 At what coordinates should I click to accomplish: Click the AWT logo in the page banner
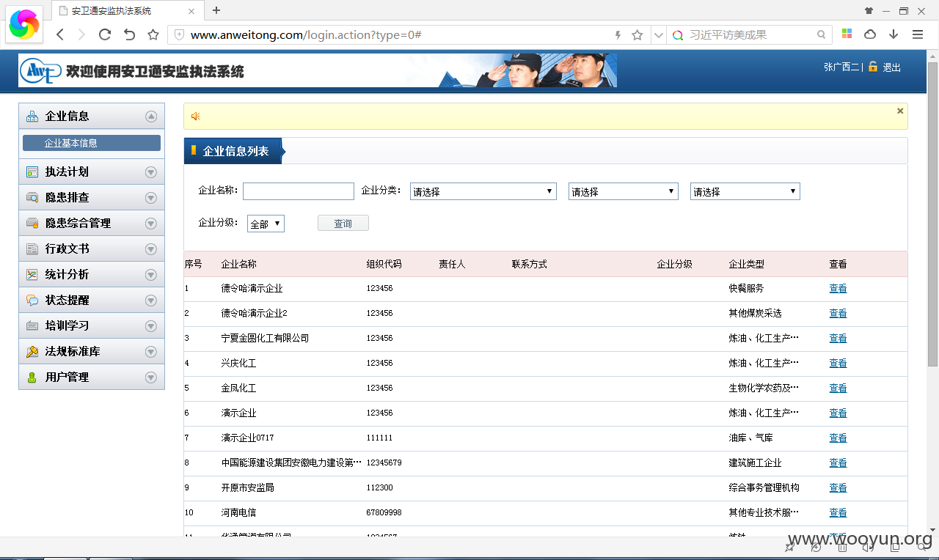tap(40, 71)
